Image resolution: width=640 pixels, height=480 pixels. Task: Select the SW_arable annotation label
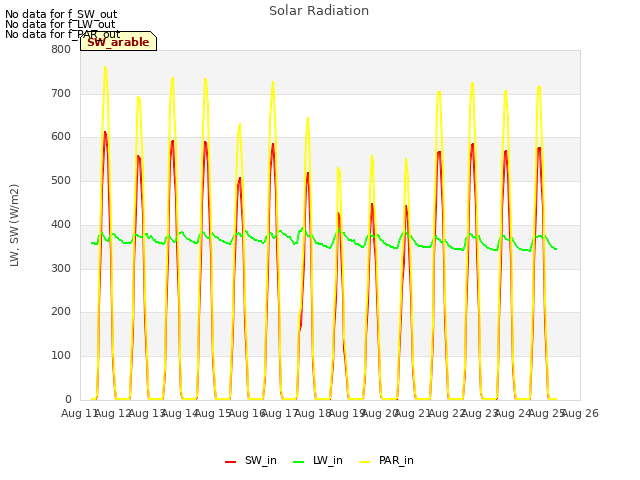pos(118,42)
